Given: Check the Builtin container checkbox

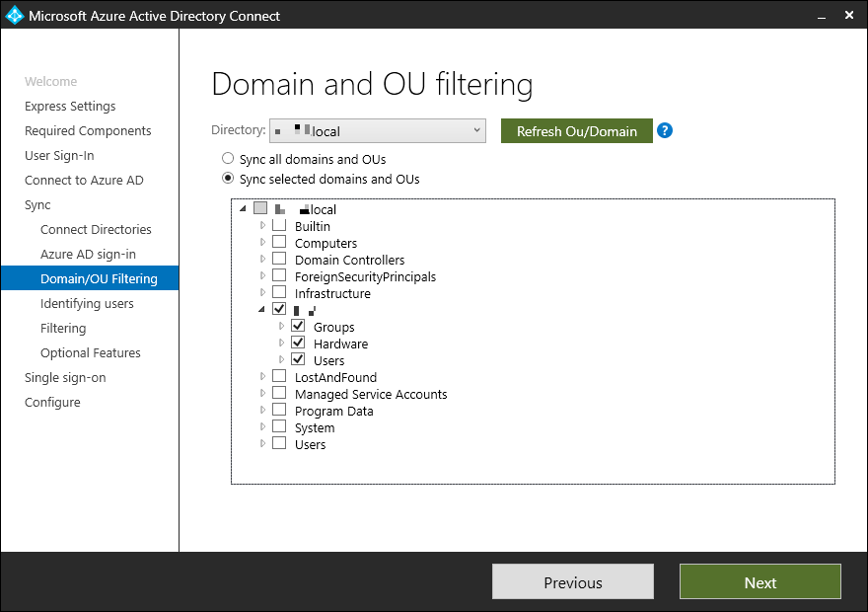Looking at the screenshot, I should (x=279, y=226).
